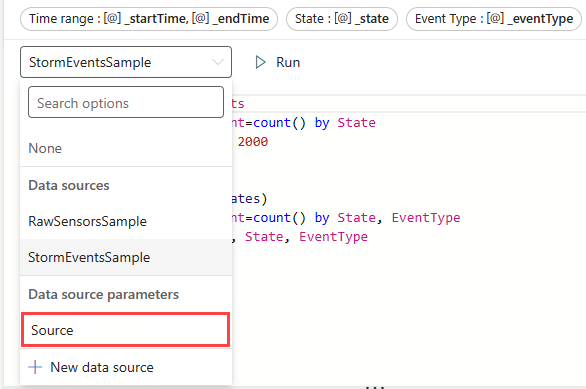
Task: Collapse the StormEventsSample data source dropdown
Action: tap(126, 62)
